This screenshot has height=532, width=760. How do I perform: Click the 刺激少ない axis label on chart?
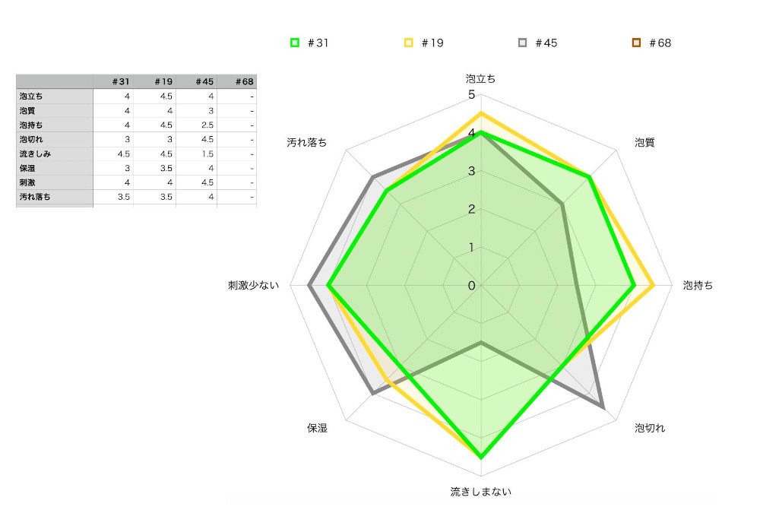tap(254, 286)
